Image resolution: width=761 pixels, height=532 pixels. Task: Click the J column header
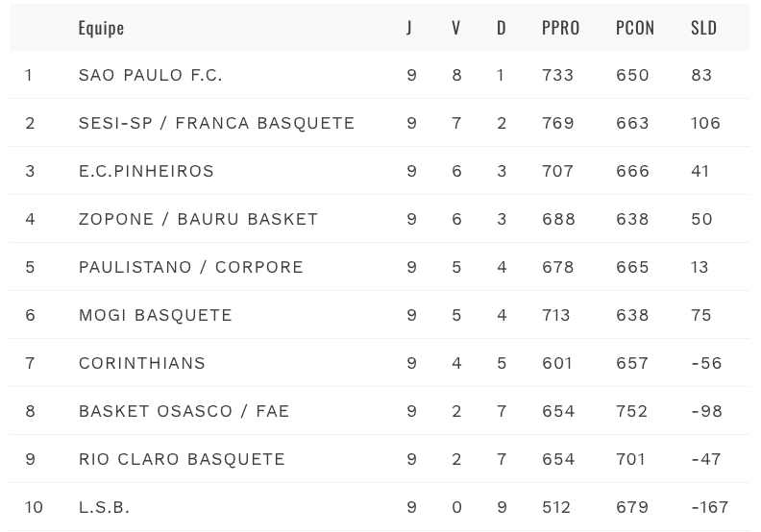[409, 28]
